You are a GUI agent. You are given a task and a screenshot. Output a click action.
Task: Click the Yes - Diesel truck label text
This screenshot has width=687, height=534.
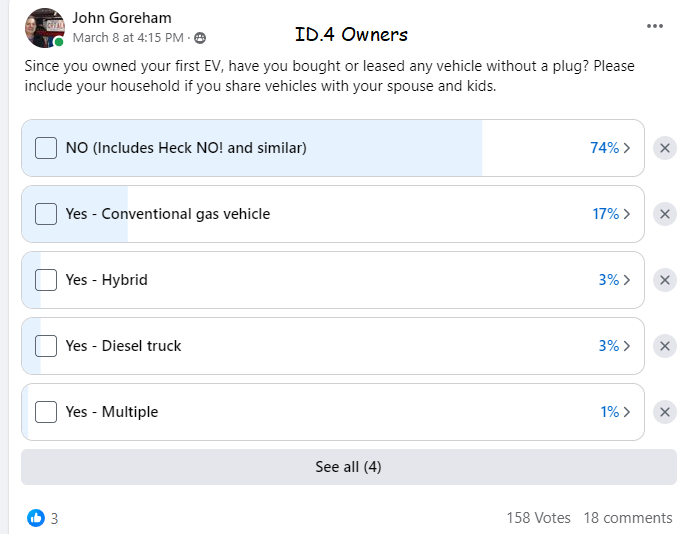[123, 346]
